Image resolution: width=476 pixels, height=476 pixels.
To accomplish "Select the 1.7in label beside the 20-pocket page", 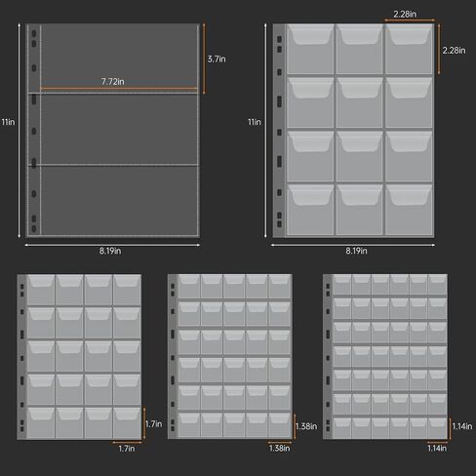I will pos(153,424).
